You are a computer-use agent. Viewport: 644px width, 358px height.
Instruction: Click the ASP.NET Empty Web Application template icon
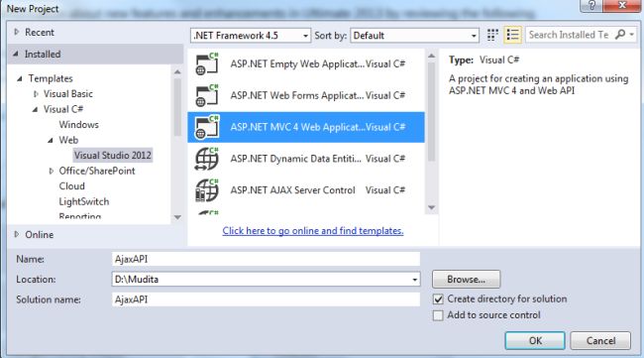pyautogui.click(x=207, y=64)
